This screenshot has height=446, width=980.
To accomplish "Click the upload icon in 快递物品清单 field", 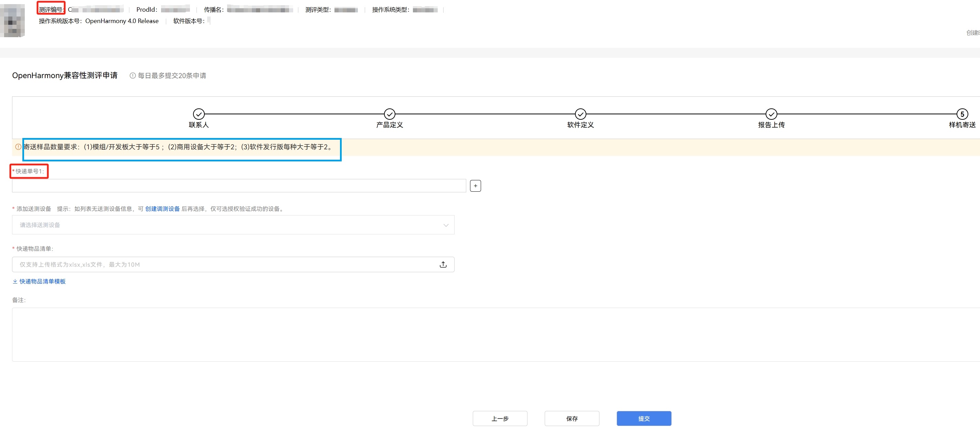I will pyautogui.click(x=443, y=265).
